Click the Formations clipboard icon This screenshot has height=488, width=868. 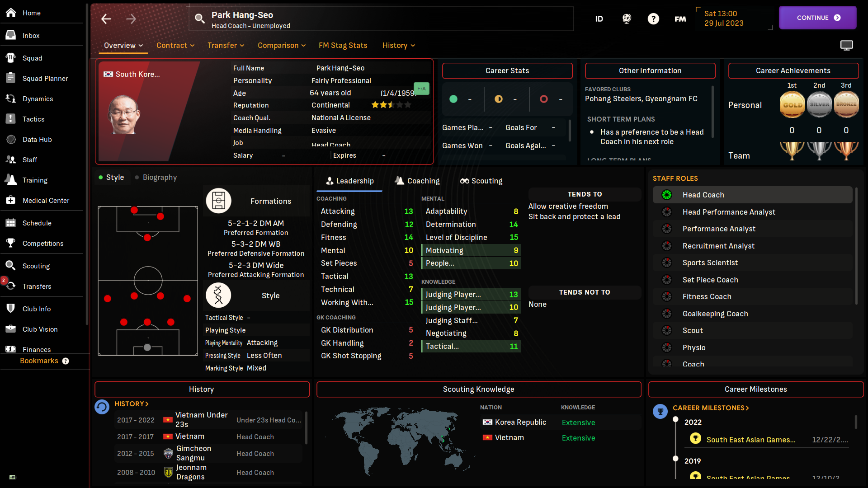point(219,201)
